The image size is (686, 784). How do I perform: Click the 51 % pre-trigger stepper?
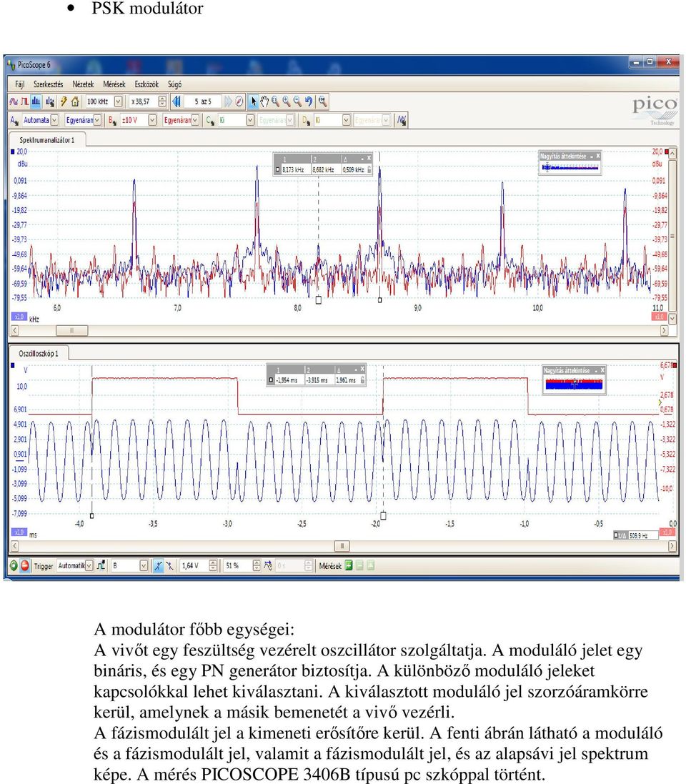click(x=257, y=565)
